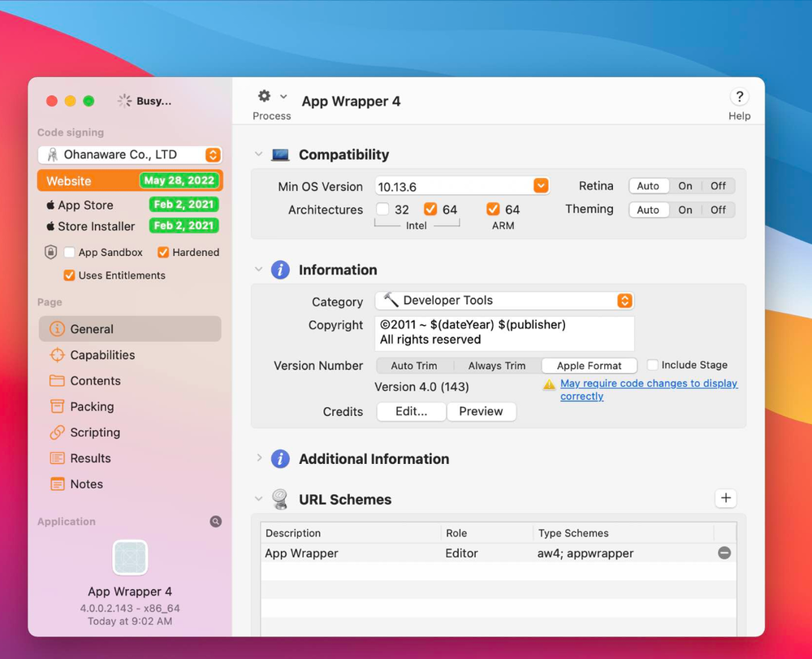
Task: Set Retina to Auto
Action: pyautogui.click(x=648, y=186)
